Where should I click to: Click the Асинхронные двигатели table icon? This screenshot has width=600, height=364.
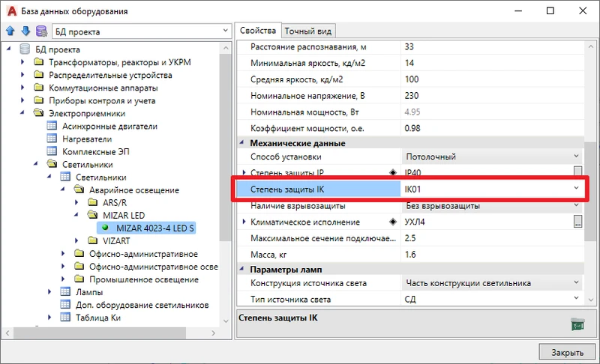pos(52,127)
